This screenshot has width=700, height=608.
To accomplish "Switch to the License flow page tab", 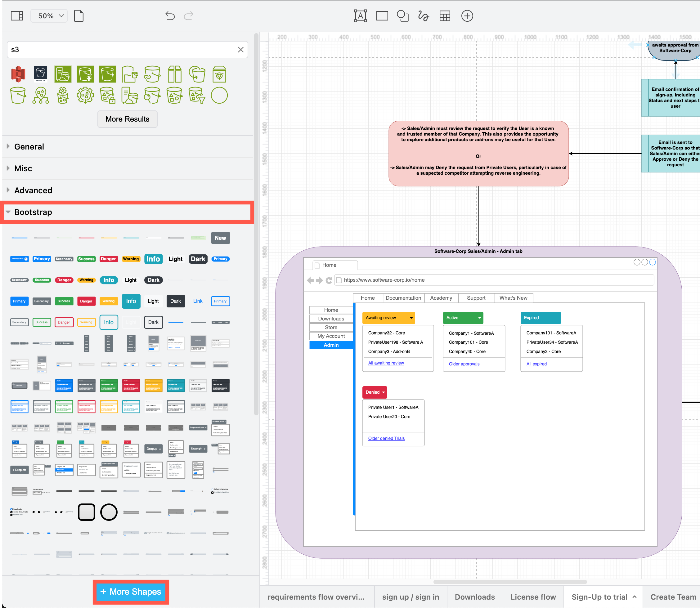I will tap(532, 597).
